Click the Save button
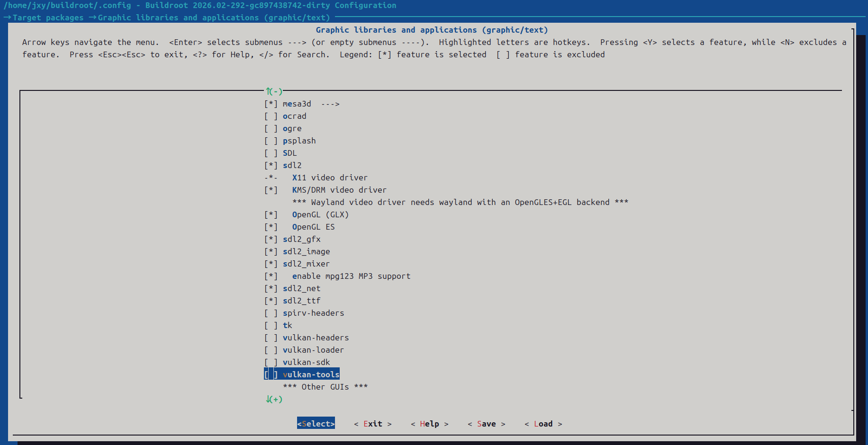Screen dimensions: 868x445 click(486, 424)
